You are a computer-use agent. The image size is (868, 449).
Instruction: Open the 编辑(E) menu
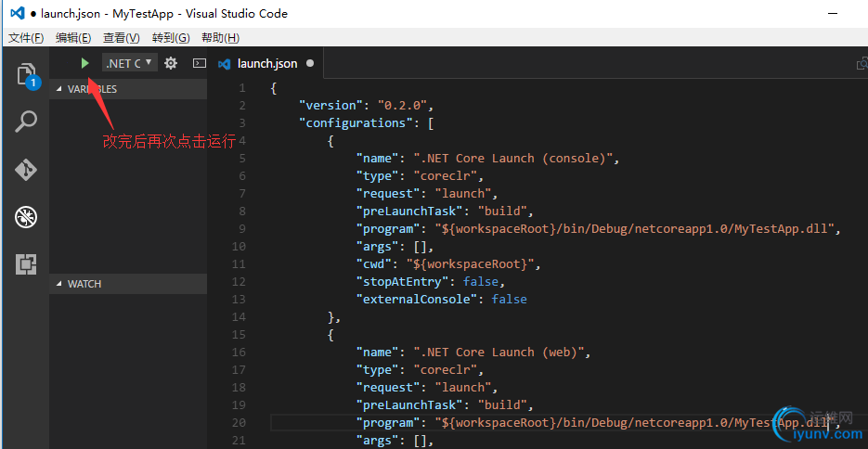[73, 38]
